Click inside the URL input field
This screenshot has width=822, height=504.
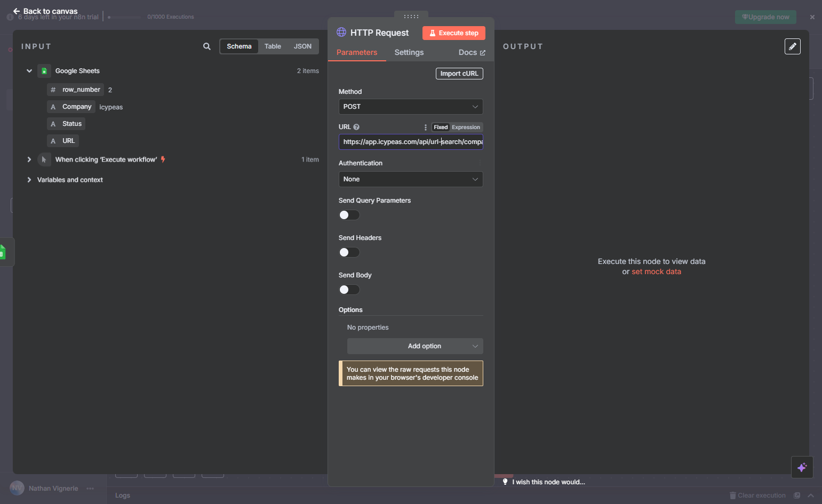pos(411,142)
